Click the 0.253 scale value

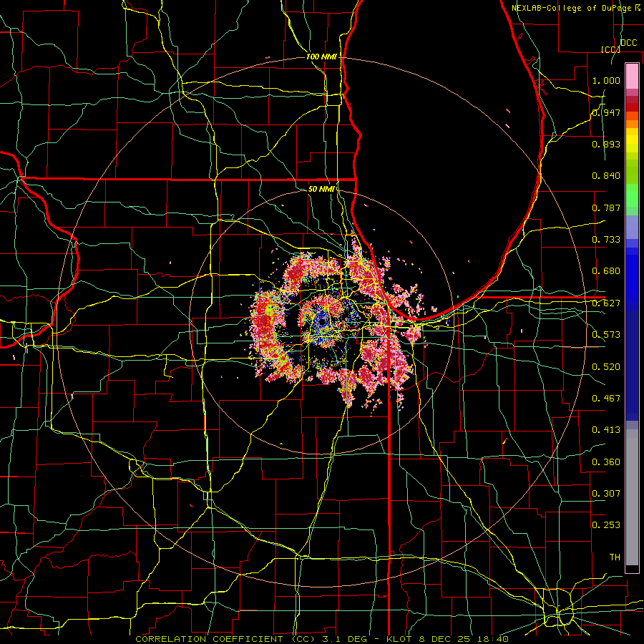pos(606,525)
